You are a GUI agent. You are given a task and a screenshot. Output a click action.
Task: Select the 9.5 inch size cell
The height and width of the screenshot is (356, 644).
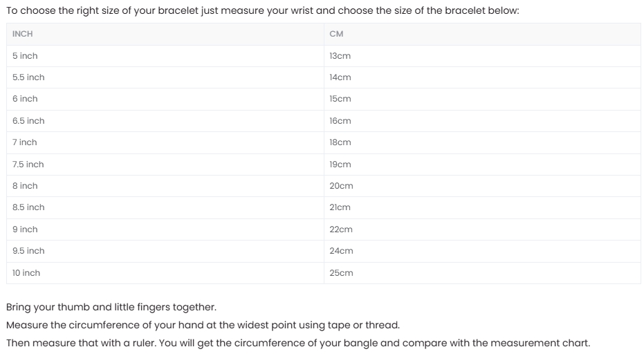(x=165, y=251)
